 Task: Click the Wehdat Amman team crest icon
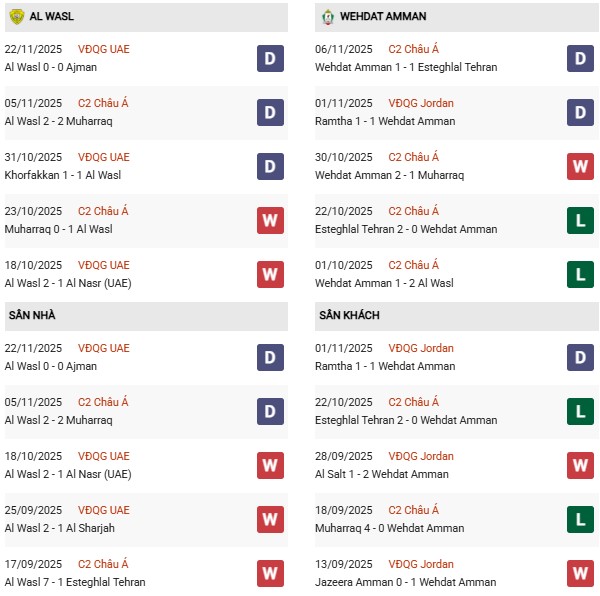tap(328, 17)
